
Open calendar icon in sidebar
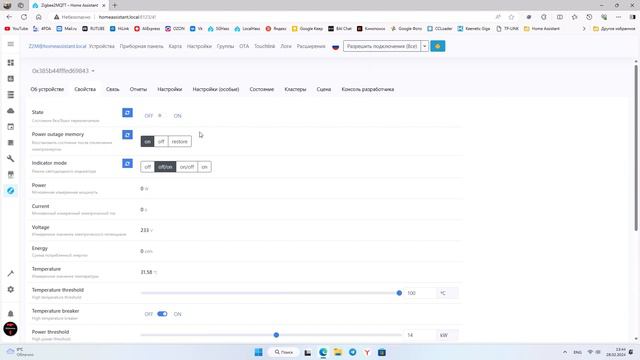click(x=11, y=127)
